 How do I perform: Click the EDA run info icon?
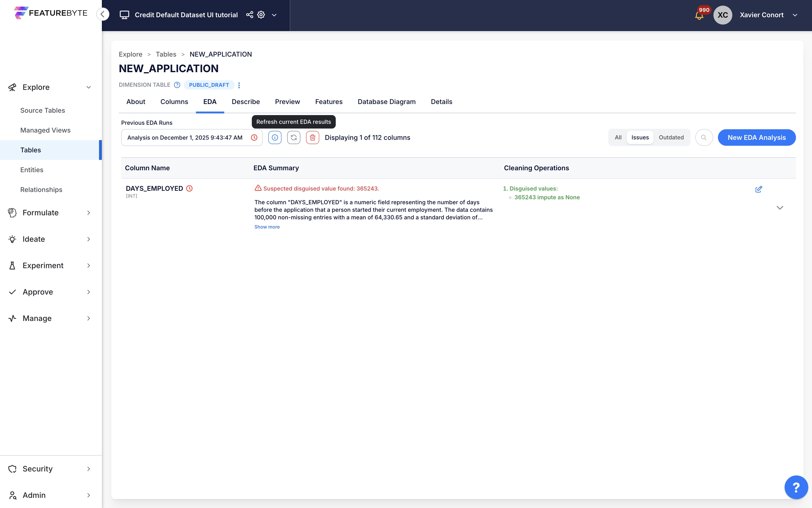point(275,137)
